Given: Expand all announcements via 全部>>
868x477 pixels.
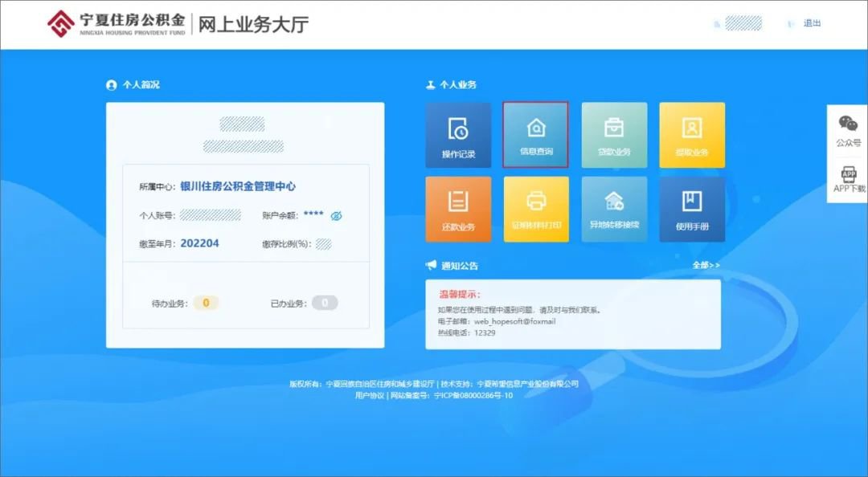Looking at the screenshot, I should coord(706,265).
